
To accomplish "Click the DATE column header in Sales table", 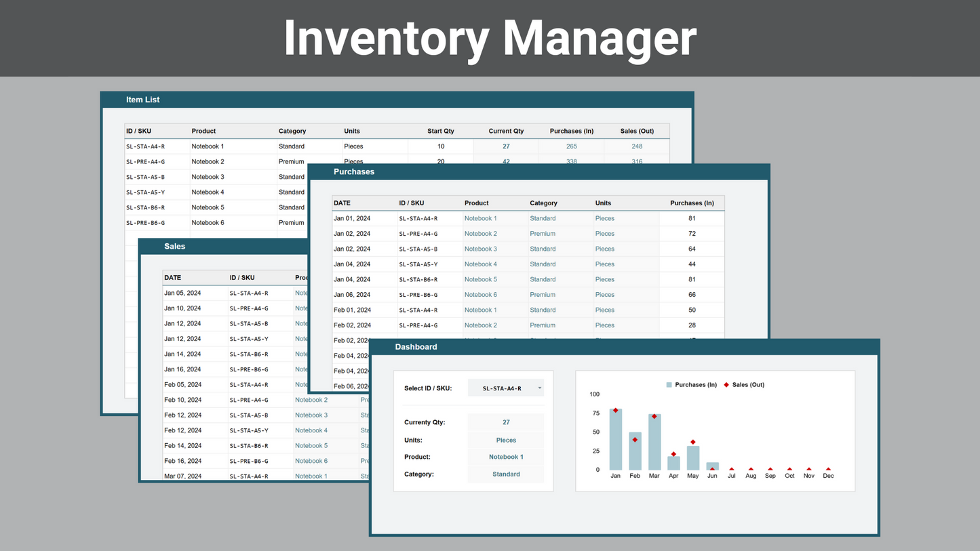I will tap(173, 278).
